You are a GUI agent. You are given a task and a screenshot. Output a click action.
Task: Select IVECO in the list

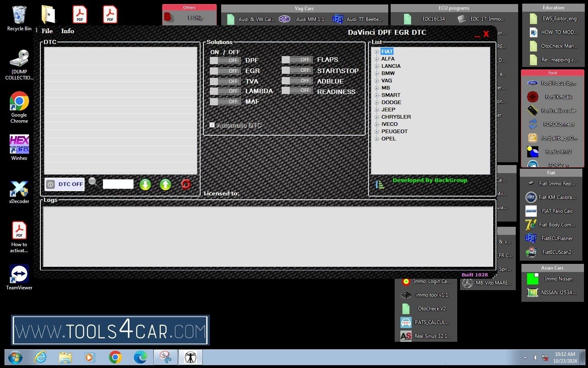(389, 124)
